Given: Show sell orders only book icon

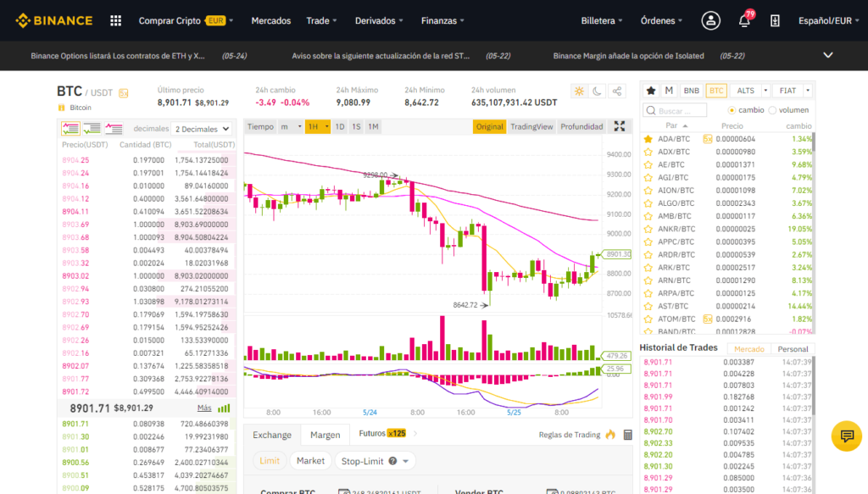Looking at the screenshot, I should 114,128.
